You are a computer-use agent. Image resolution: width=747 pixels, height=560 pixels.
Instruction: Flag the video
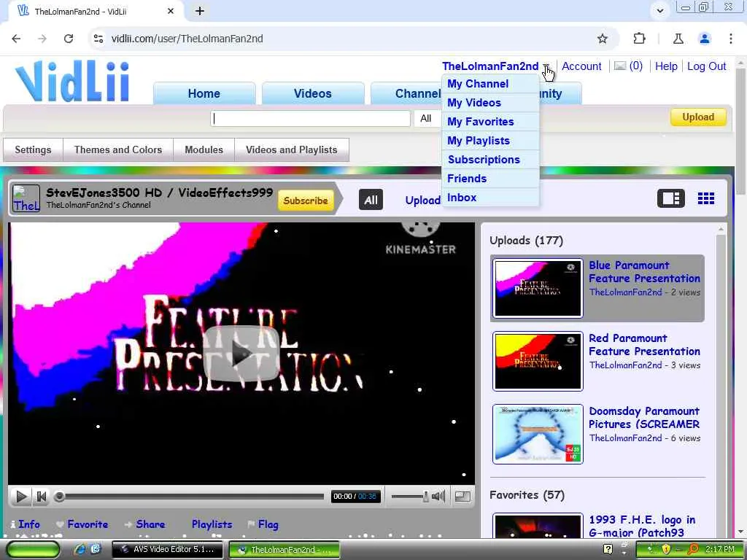pos(263,524)
